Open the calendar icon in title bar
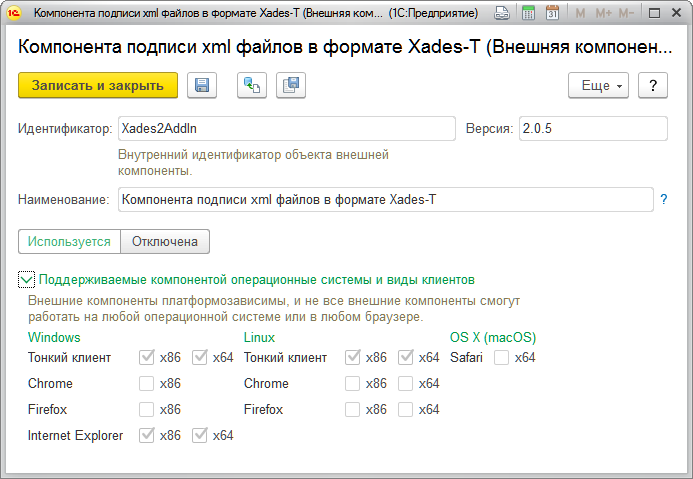This screenshot has width=693, height=479. (551, 14)
